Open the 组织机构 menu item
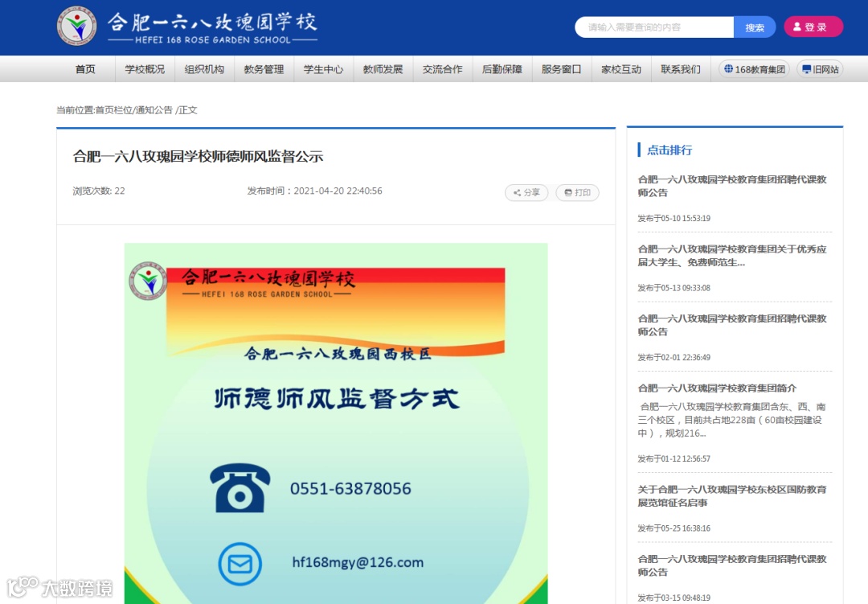868x604 pixels. tap(204, 69)
